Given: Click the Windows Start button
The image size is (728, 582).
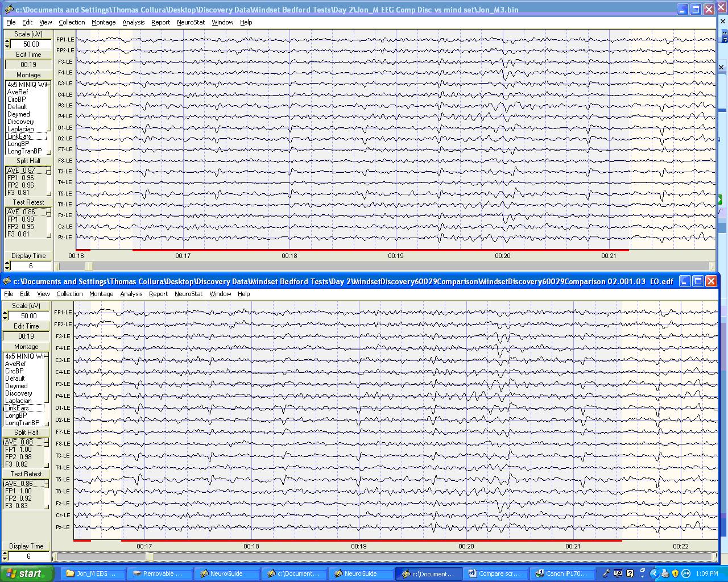Looking at the screenshot, I should tap(27, 573).
